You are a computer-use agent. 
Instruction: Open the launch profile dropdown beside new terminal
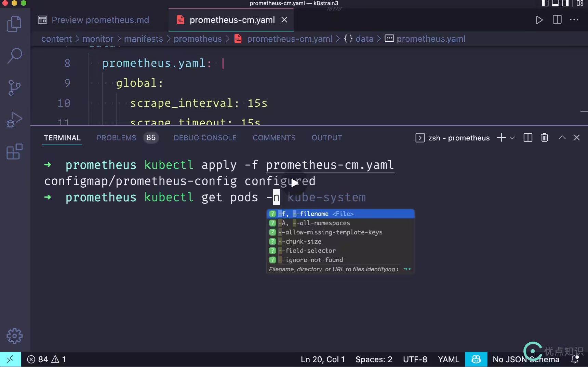coord(512,138)
